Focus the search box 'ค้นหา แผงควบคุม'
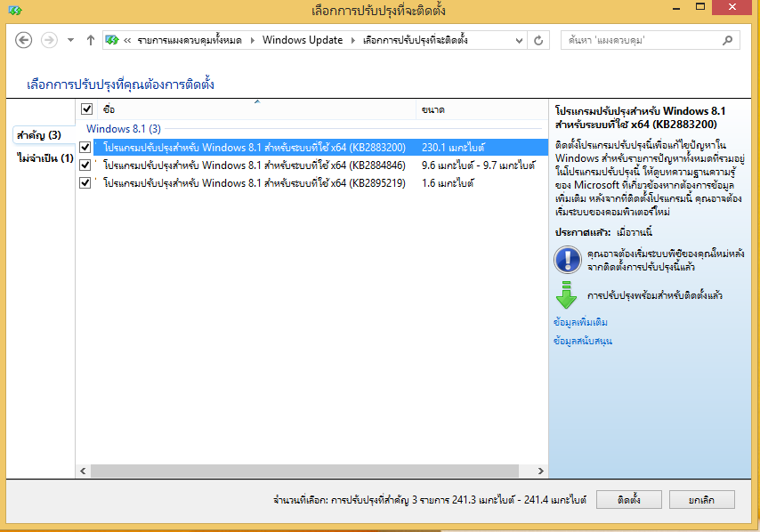Image resolution: width=760 pixels, height=532 pixels. [x=650, y=40]
